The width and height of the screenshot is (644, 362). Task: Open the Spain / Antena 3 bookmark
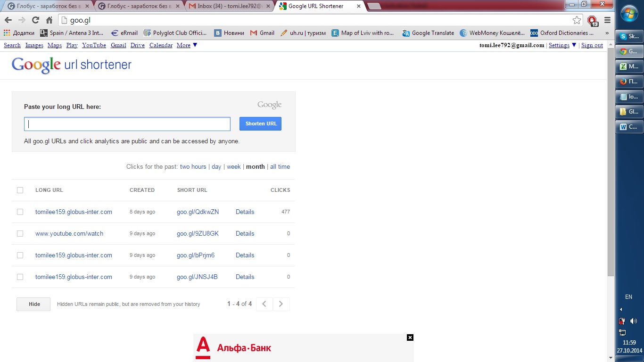(72, 33)
